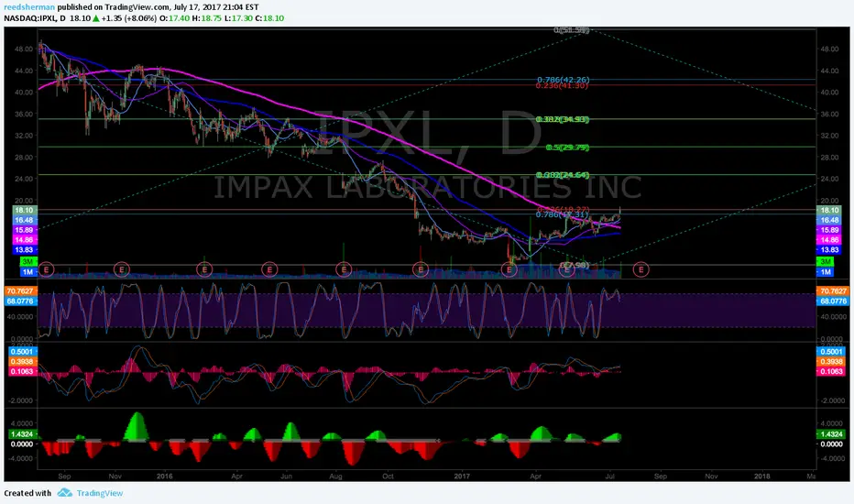This screenshot has width=854, height=504.
Task: Click the orange 0.3938 signal value on left scale
Action: pos(22,361)
